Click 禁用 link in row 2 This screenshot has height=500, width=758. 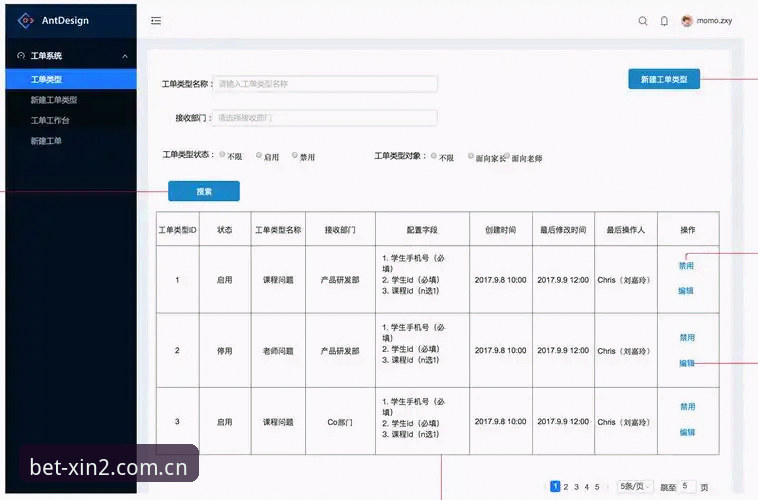[x=687, y=338]
